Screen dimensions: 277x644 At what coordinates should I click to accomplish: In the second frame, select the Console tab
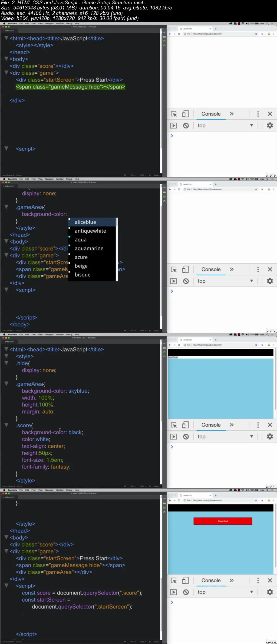tap(211, 269)
